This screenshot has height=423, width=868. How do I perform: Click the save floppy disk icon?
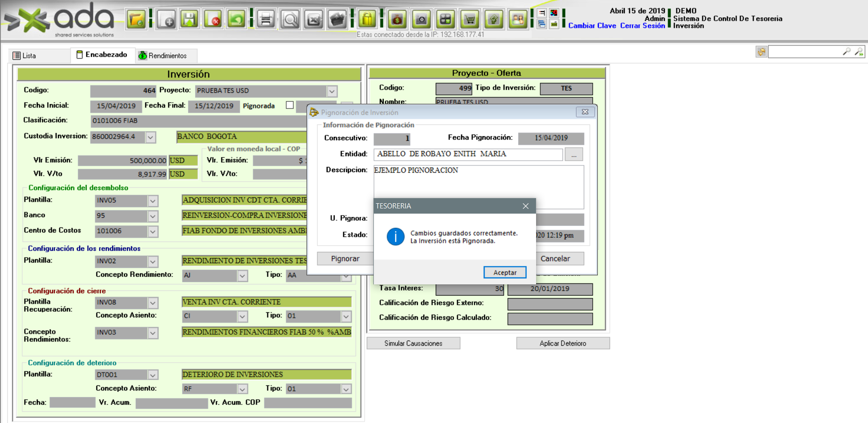190,19
